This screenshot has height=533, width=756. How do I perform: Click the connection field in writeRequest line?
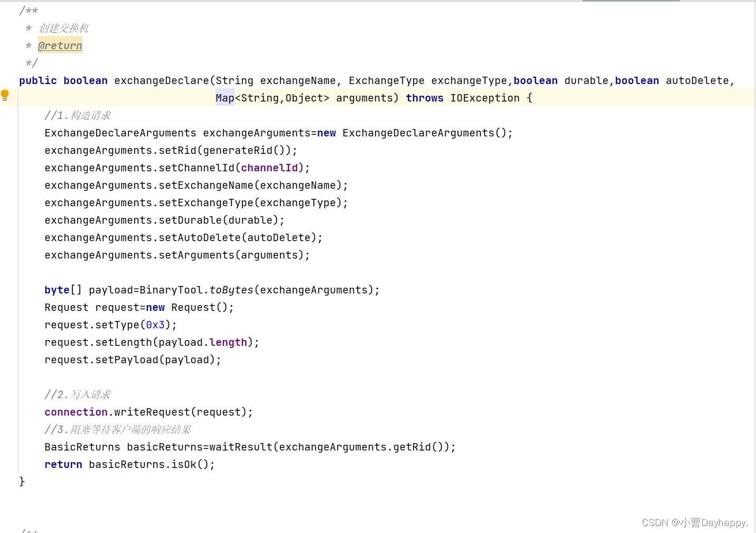(76, 412)
